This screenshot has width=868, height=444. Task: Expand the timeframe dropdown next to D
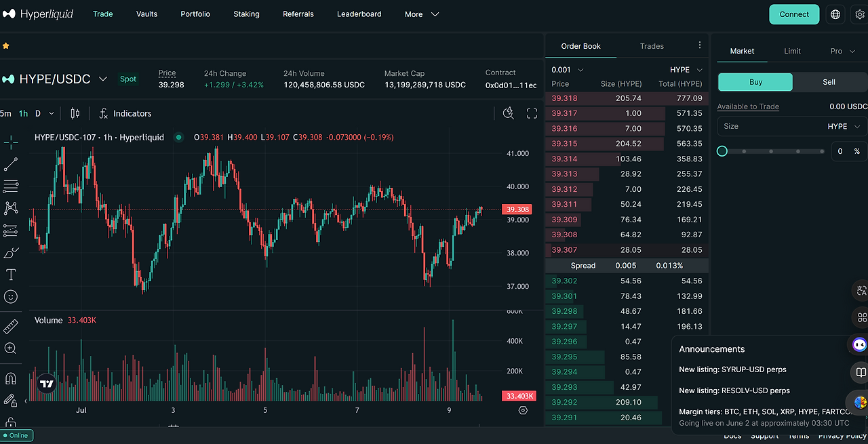(52, 114)
